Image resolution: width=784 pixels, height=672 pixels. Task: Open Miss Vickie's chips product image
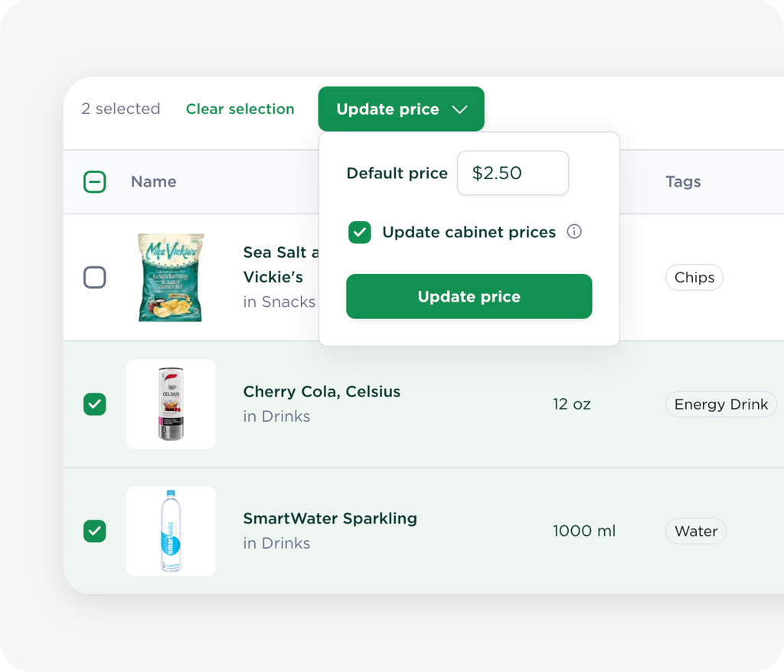pyautogui.click(x=171, y=278)
